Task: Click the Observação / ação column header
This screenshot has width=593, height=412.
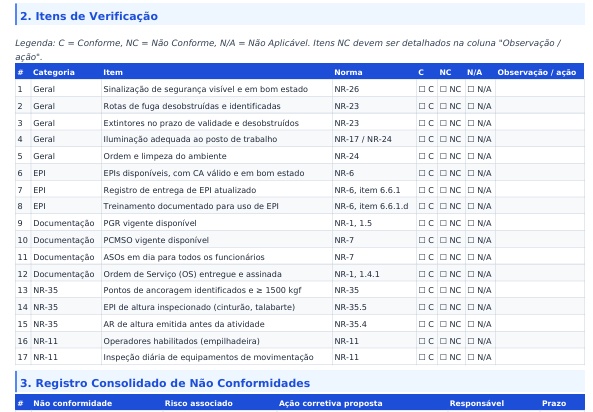Action: (x=537, y=72)
